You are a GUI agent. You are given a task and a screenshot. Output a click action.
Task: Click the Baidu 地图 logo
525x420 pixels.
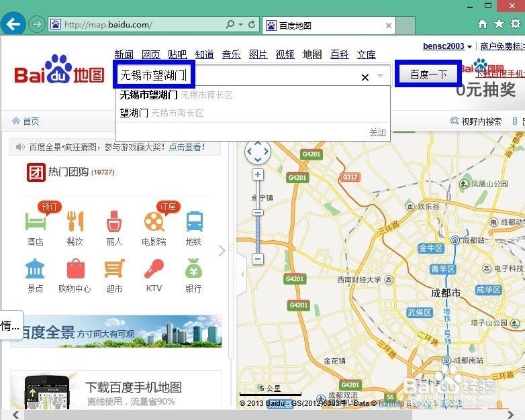[59, 70]
